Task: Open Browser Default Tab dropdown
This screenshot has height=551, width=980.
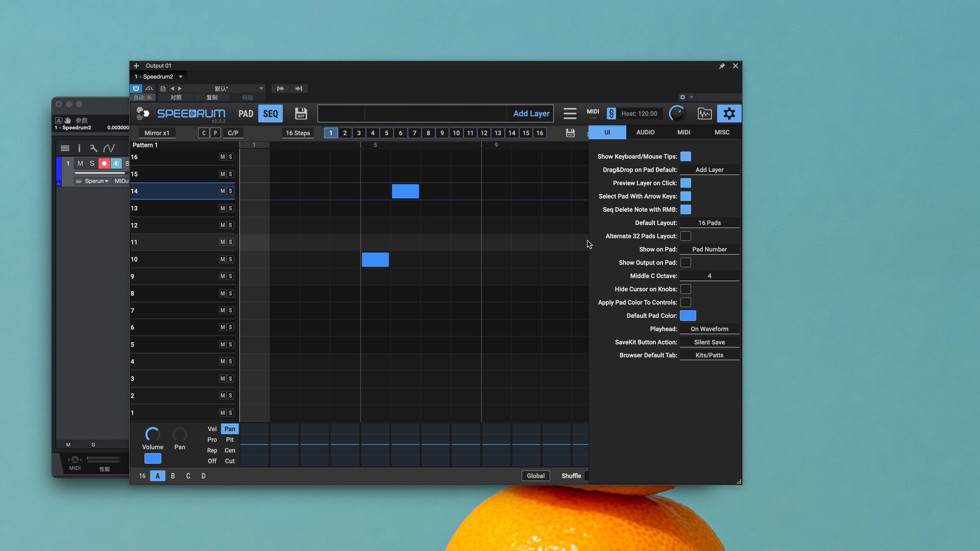Action: (709, 356)
